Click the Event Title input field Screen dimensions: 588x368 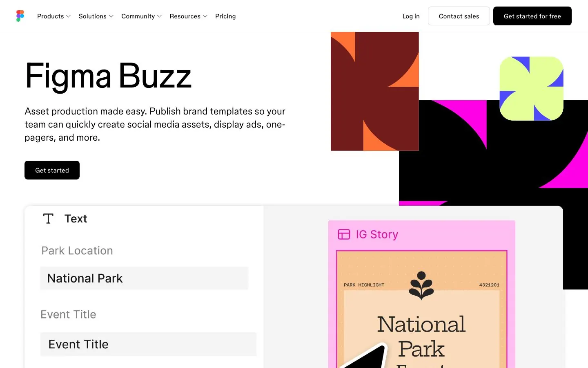pos(148,344)
